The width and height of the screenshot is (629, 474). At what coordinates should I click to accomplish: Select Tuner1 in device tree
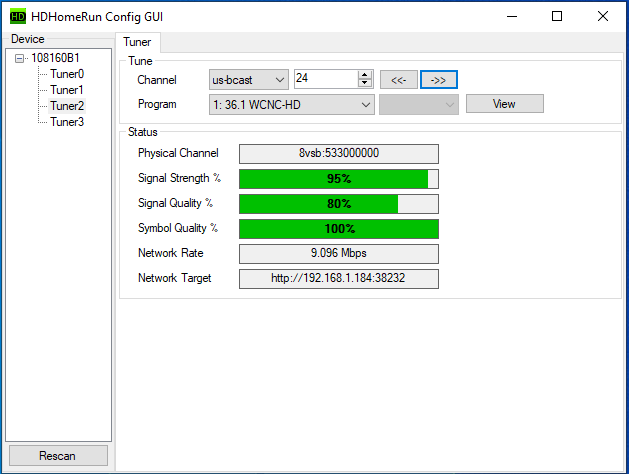[x=67, y=90]
